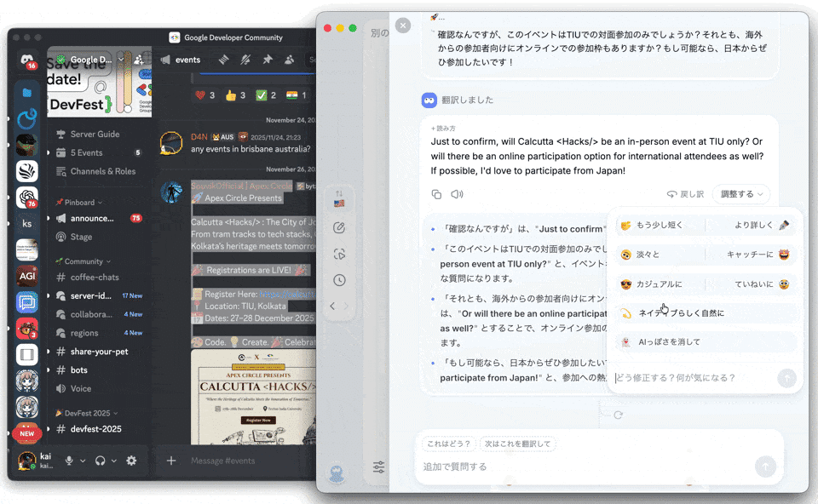Image resolution: width=818 pixels, height=504 pixels.
Task: Open pinned messages in events channel
Action: [x=268, y=60]
